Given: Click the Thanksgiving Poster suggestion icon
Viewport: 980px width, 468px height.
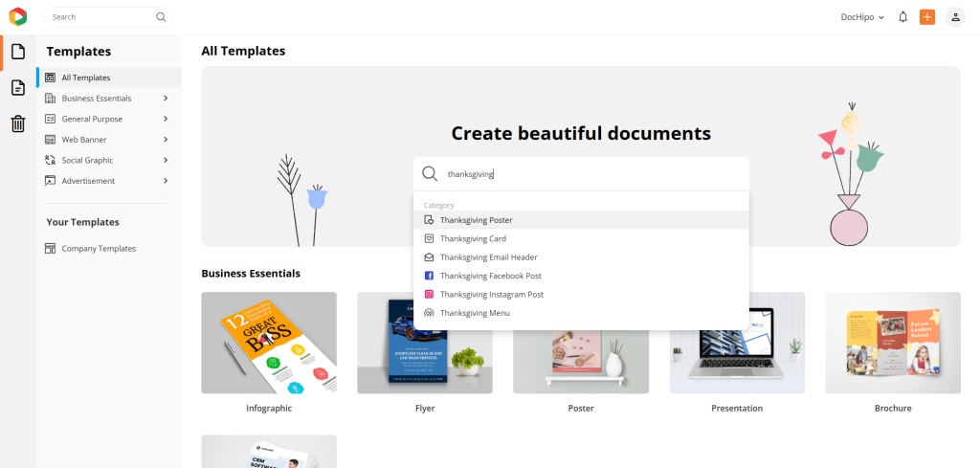Looking at the screenshot, I should tap(429, 220).
